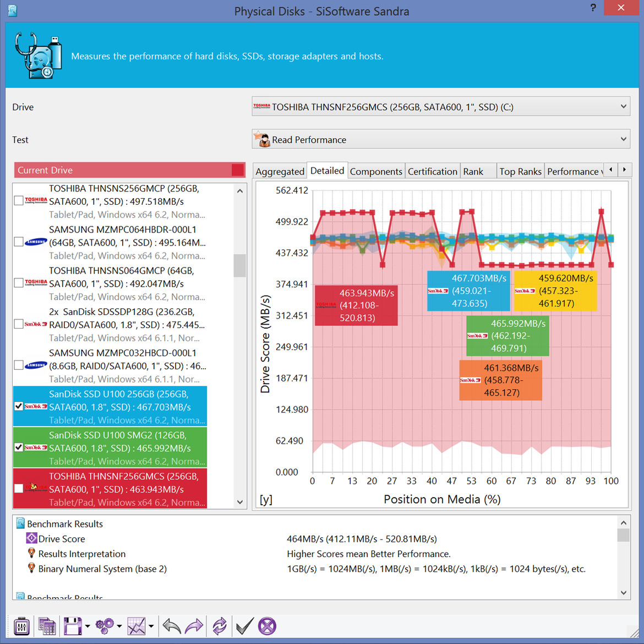Screen dimensions: 644x644
Task: Click the drive list scrollbar thumb
Action: (x=240, y=265)
